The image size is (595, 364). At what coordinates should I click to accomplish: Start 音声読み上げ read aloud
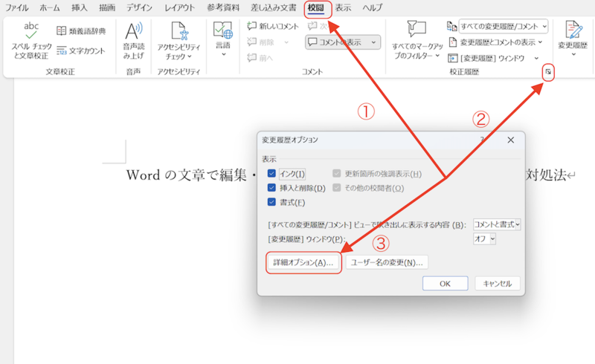click(134, 41)
